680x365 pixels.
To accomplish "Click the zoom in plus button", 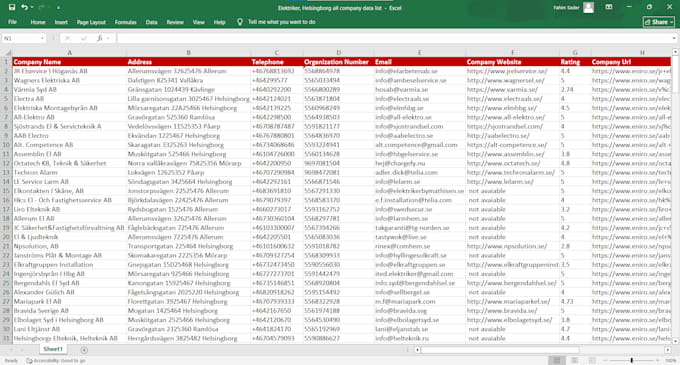I will pyautogui.click(x=658, y=360).
